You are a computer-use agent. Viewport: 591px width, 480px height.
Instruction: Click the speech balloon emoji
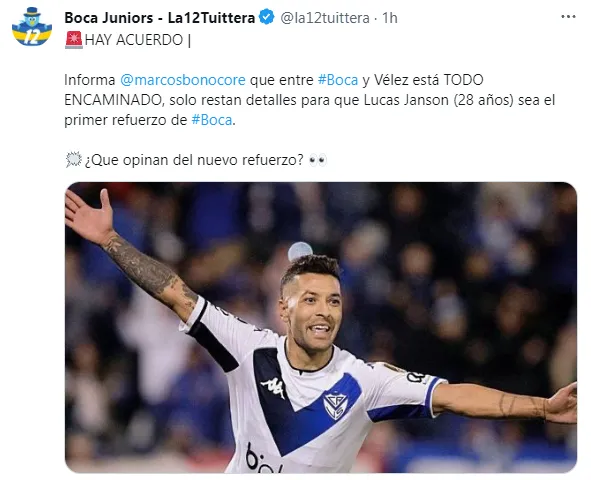pos(73,160)
